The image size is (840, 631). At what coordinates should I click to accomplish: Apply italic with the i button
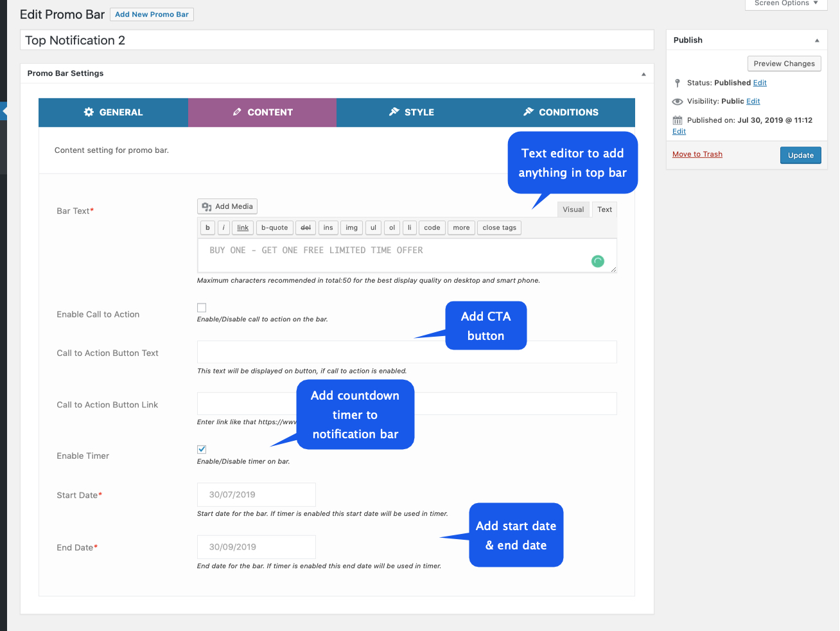[x=223, y=227]
